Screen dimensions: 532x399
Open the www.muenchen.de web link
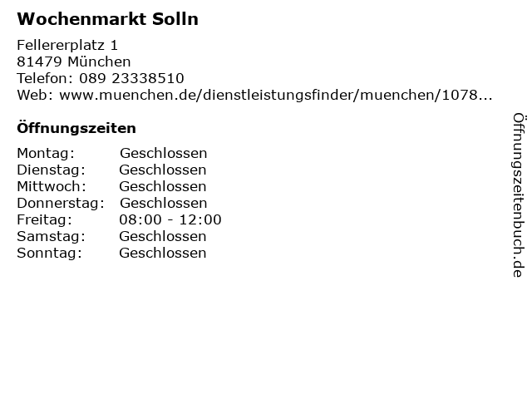pos(275,95)
